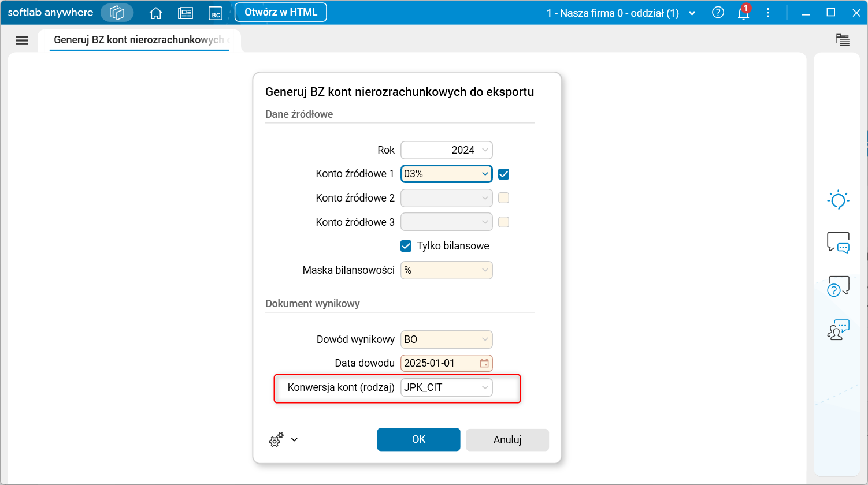
Task: Uncheck the Tylko bilansowe checkbox
Action: point(405,245)
